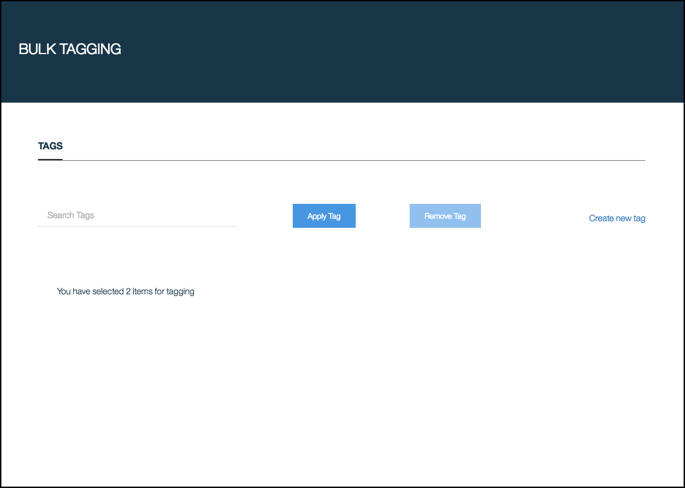Click the divider line below TAGS
The image size is (685, 488).
pyautogui.click(x=350, y=160)
